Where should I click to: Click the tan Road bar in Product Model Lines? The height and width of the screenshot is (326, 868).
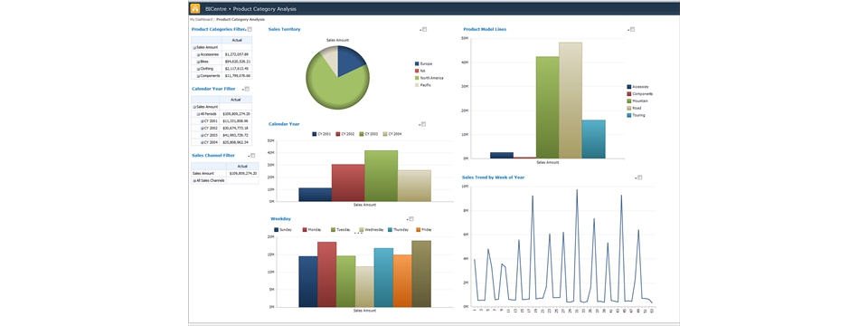571,101
